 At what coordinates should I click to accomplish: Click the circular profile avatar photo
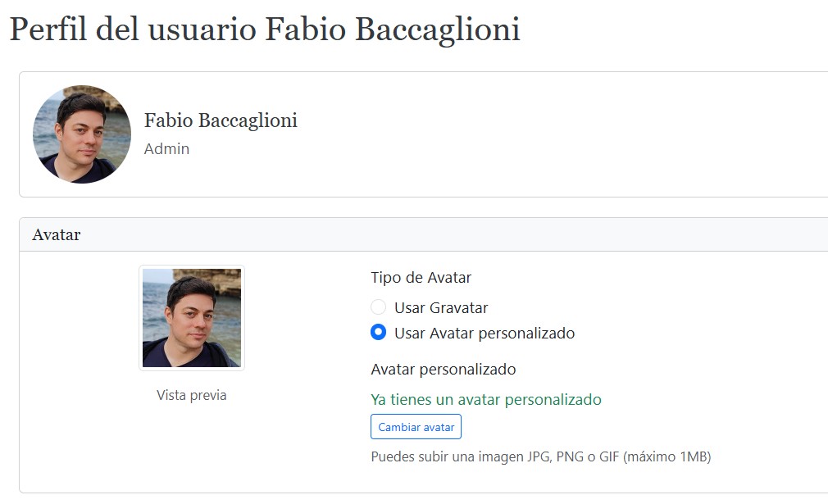[x=82, y=134]
